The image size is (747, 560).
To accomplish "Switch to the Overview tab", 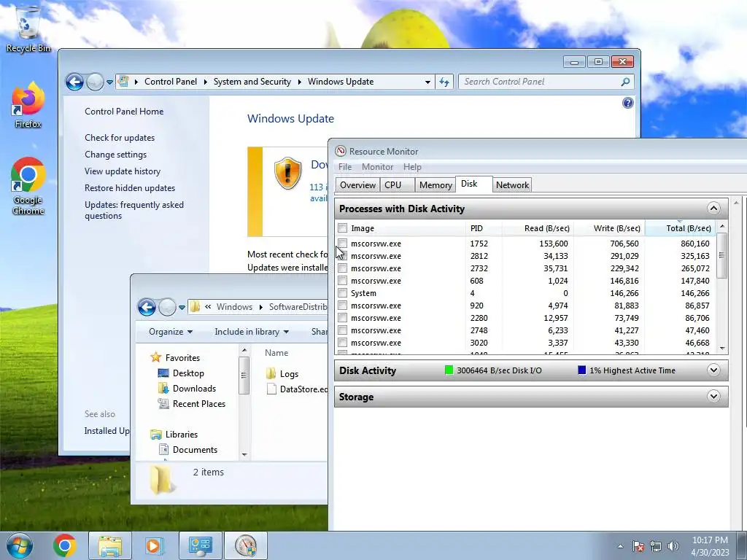I will point(357,184).
